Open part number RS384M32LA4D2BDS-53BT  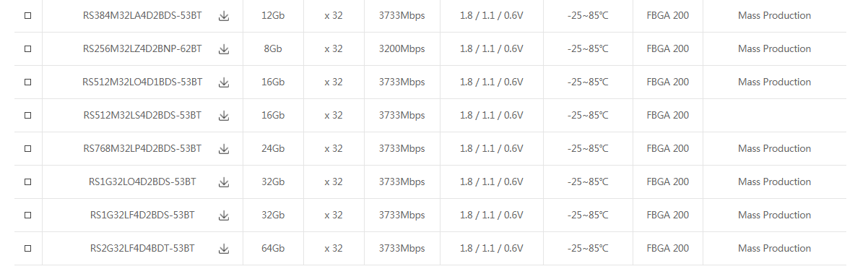point(142,15)
